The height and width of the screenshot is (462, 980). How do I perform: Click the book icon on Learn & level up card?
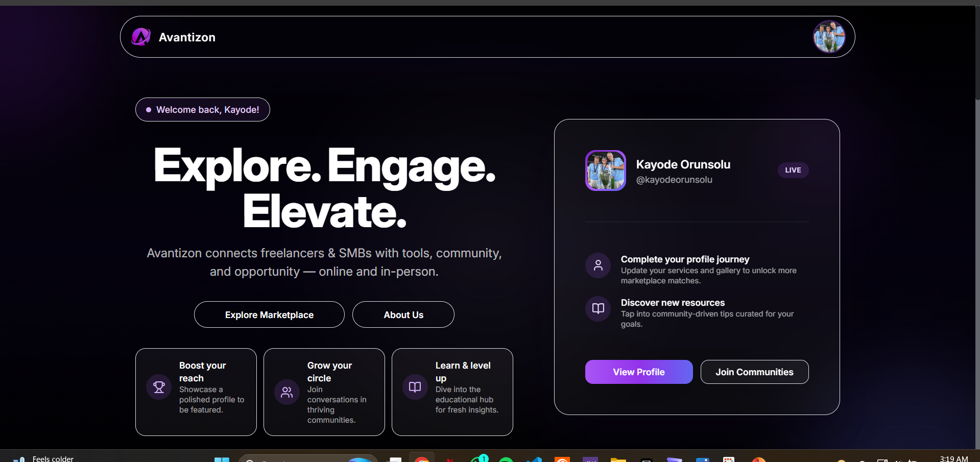[415, 386]
